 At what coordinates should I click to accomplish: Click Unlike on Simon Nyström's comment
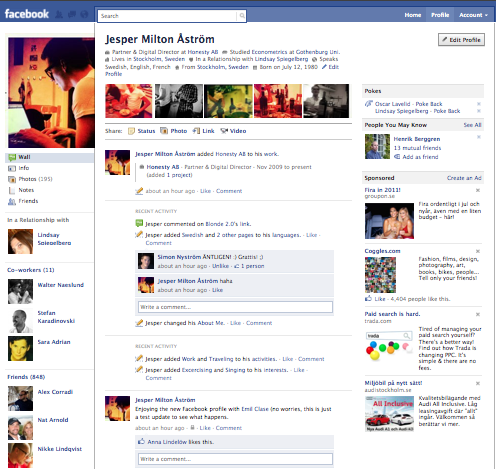coord(220,266)
